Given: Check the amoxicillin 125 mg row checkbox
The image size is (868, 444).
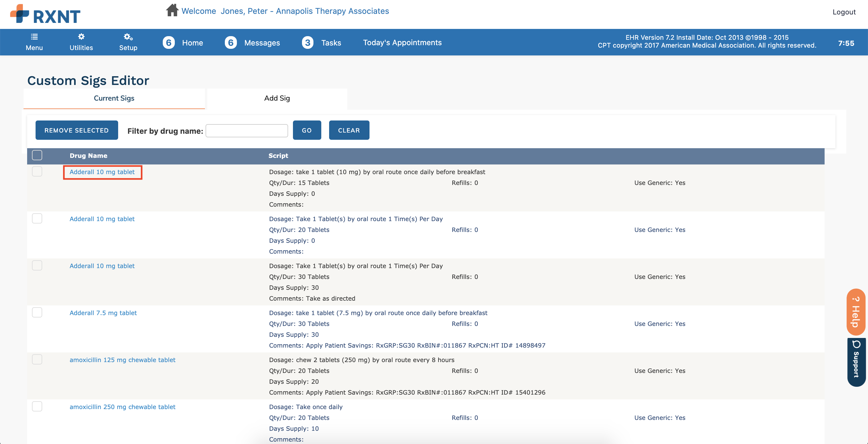Looking at the screenshot, I should point(37,359).
